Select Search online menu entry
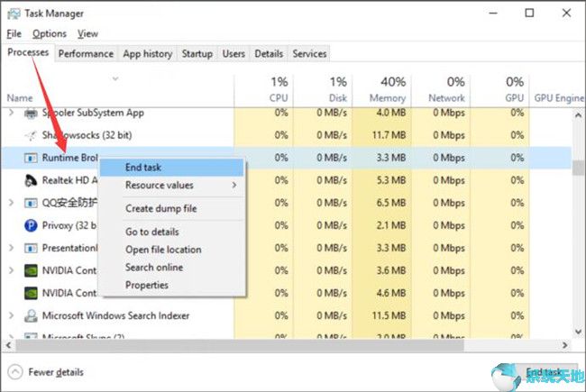This screenshot has width=586, height=392. (x=172, y=267)
